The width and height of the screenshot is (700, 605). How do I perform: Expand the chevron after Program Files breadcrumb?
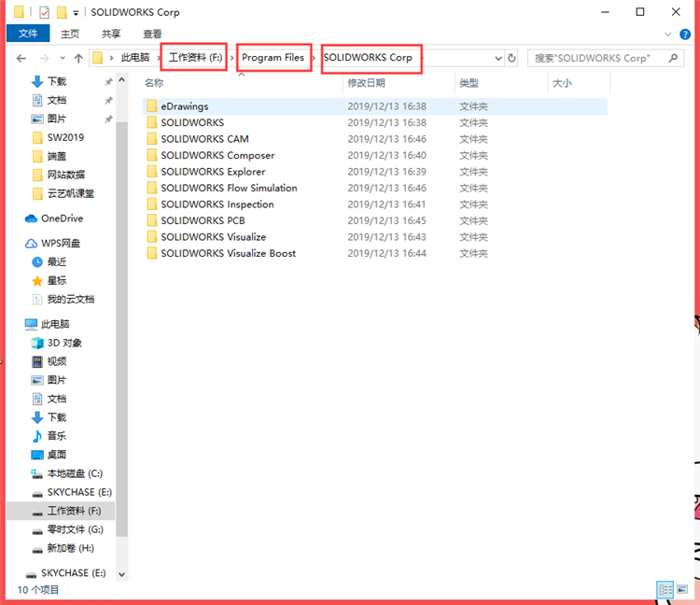(x=315, y=58)
